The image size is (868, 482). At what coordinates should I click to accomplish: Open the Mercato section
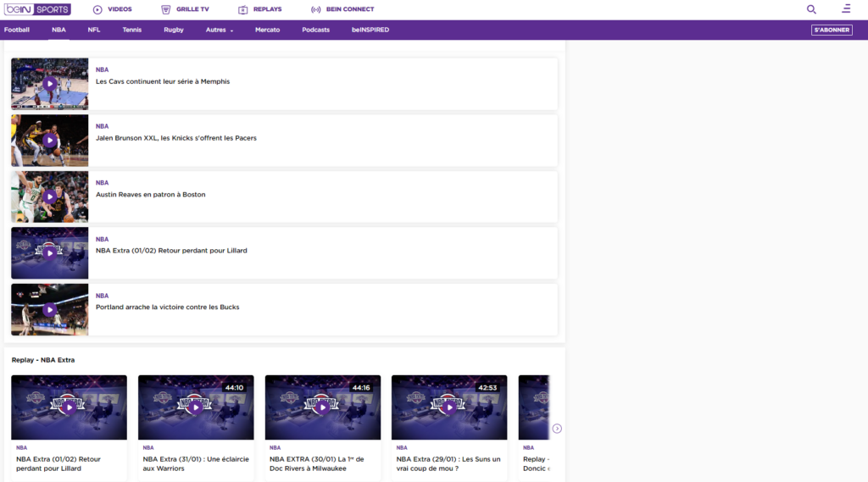pyautogui.click(x=267, y=30)
